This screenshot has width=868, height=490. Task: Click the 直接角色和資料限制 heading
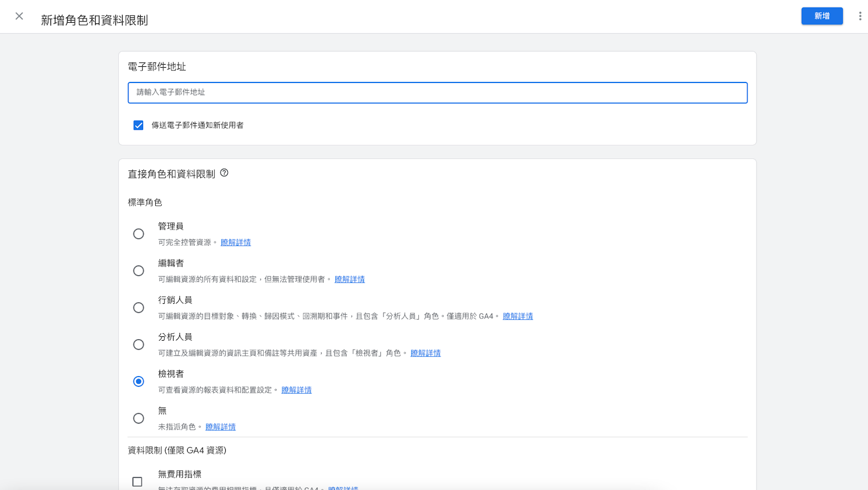tap(171, 174)
